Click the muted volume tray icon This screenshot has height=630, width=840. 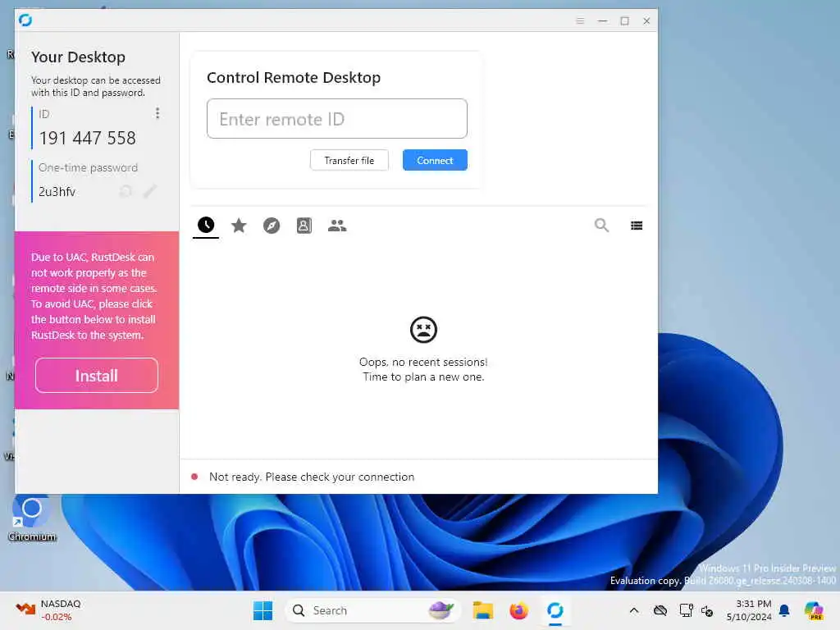[707, 610]
